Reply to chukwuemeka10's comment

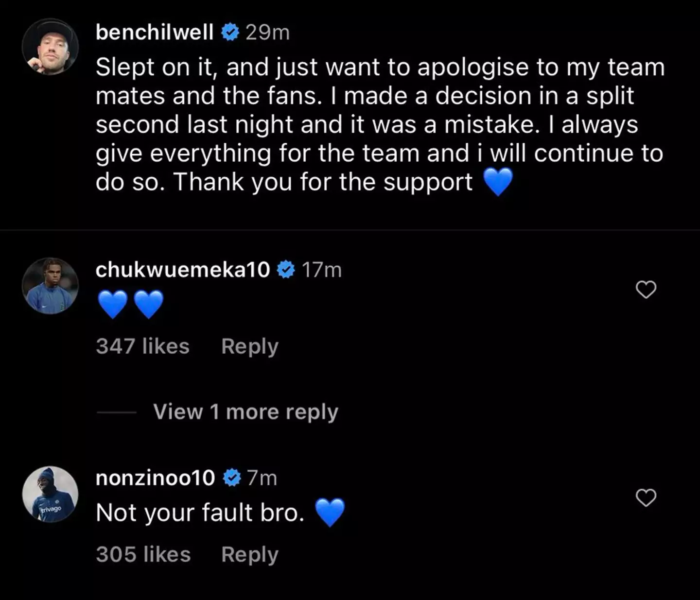tap(249, 346)
